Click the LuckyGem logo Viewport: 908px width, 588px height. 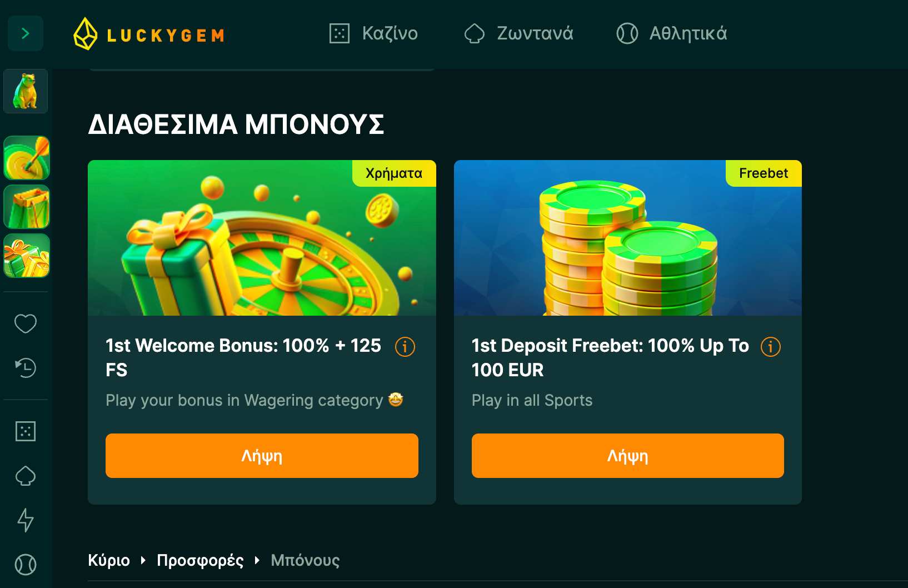[x=149, y=34]
